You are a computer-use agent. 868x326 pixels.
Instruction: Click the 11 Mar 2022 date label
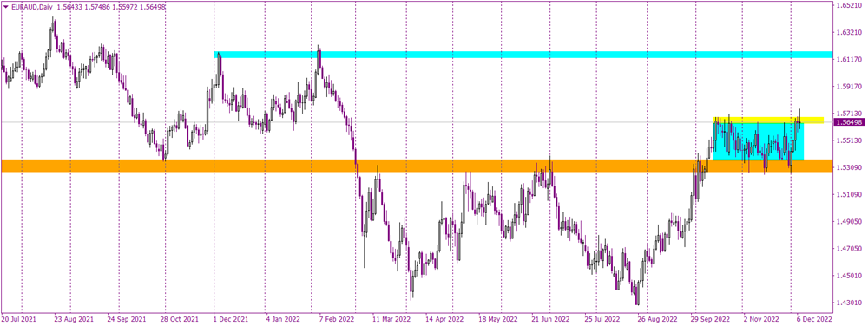pyautogui.click(x=391, y=319)
